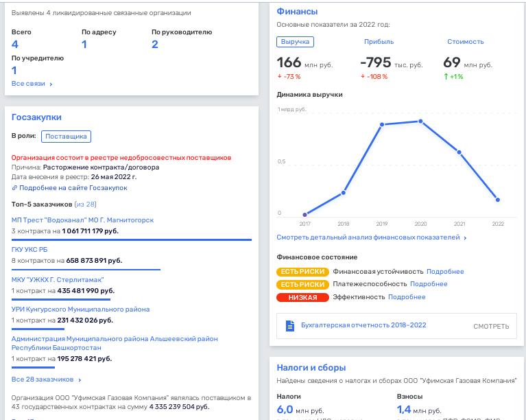The height and width of the screenshot is (420, 526).
Task: Click amount 1 061 711 179 руб.
Action: pos(91,231)
